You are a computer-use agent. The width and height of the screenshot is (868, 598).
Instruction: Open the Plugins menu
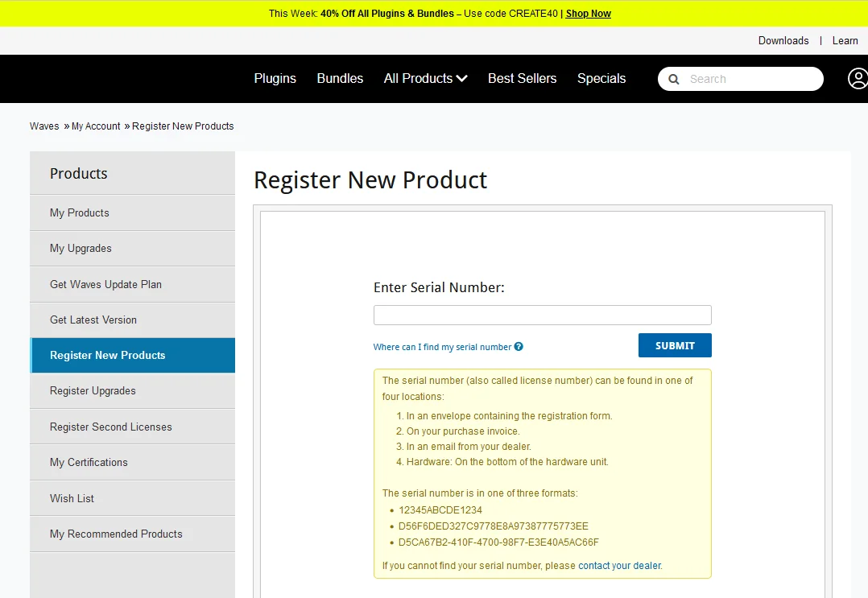[275, 79]
